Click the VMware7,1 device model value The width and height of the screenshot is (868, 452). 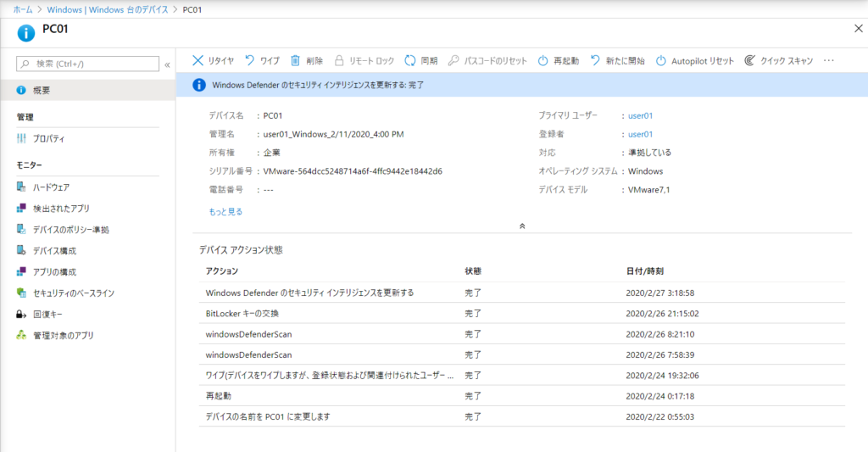point(648,189)
